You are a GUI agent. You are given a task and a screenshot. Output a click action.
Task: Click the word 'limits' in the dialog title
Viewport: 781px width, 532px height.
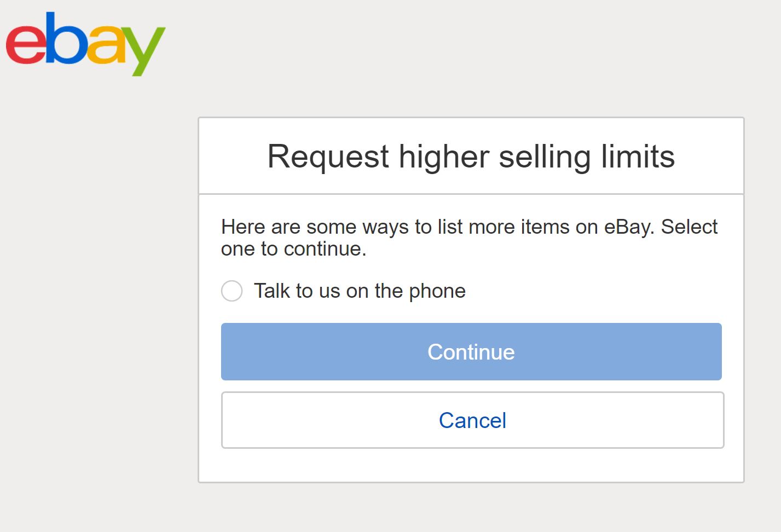[x=638, y=157]
